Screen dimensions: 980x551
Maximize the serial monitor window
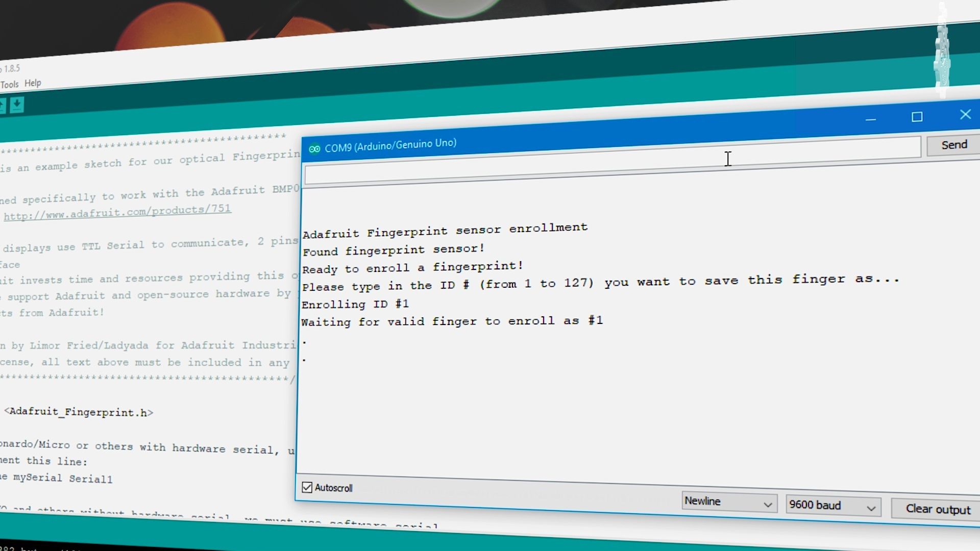tap(916, 117)
